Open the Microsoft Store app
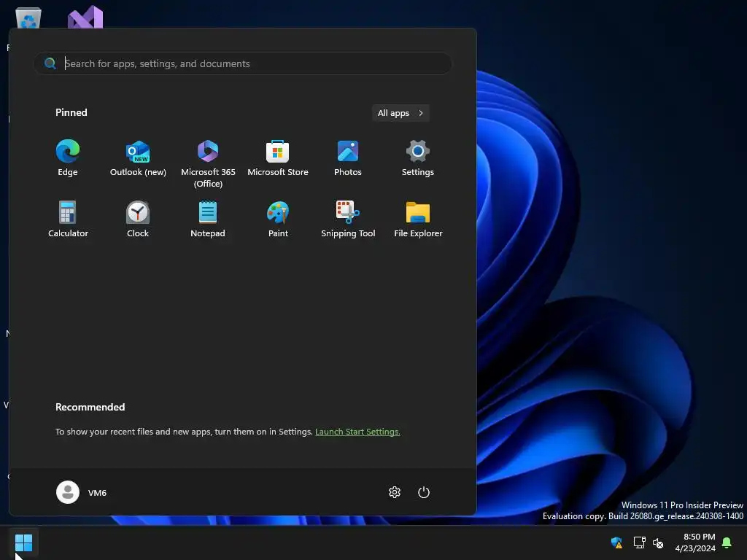 pyautogui.click(x=278, y=158)
